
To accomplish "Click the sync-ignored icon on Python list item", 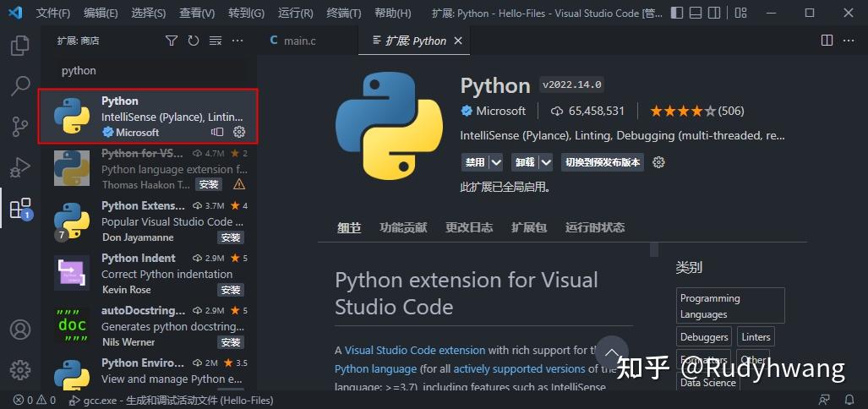I will point(217,132).
